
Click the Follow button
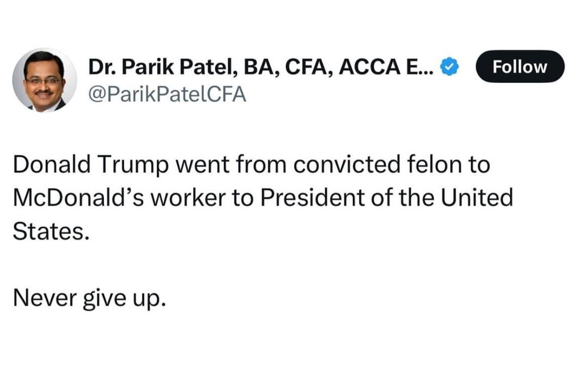coord(520,66)
